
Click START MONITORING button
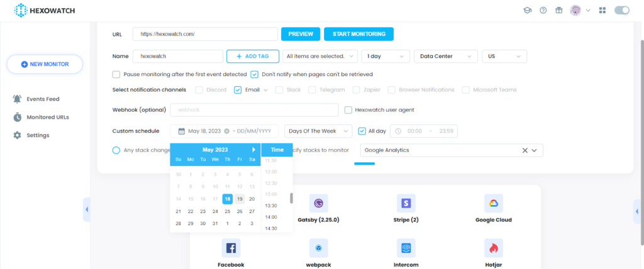(359, 34)
